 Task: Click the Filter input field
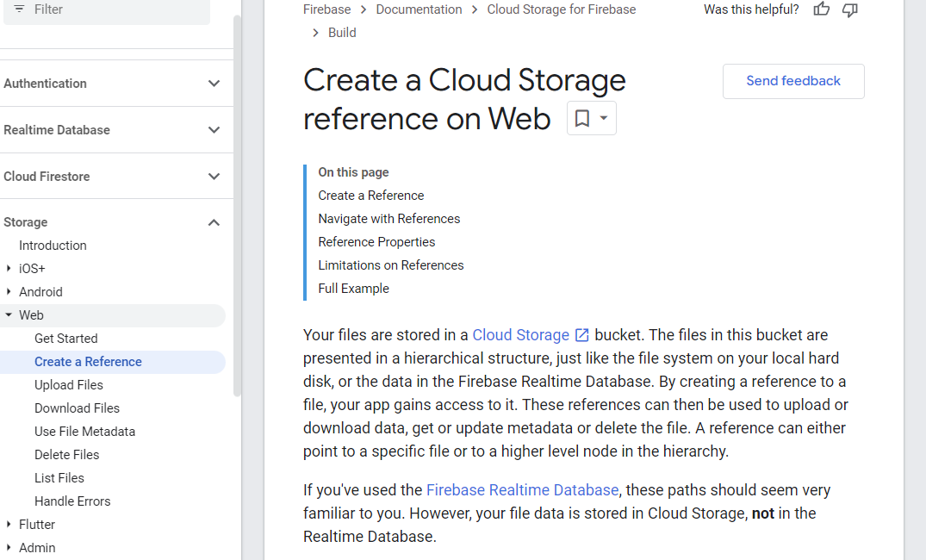112,9
